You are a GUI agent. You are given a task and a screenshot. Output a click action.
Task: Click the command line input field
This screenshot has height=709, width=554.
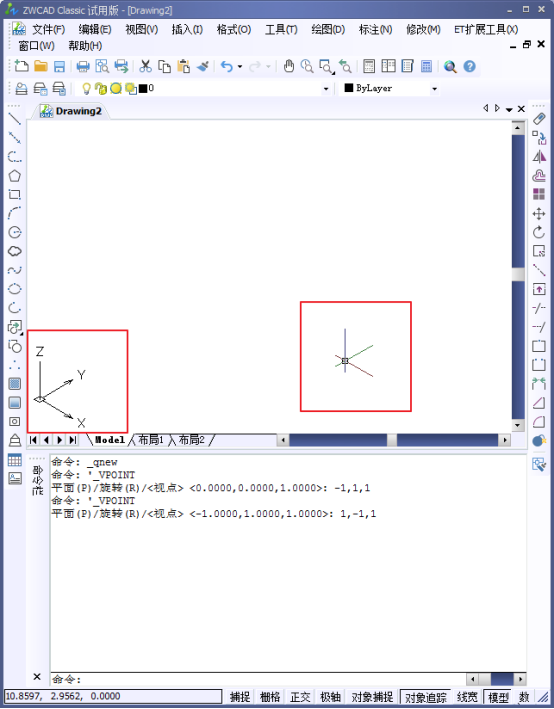pos(258,679)
